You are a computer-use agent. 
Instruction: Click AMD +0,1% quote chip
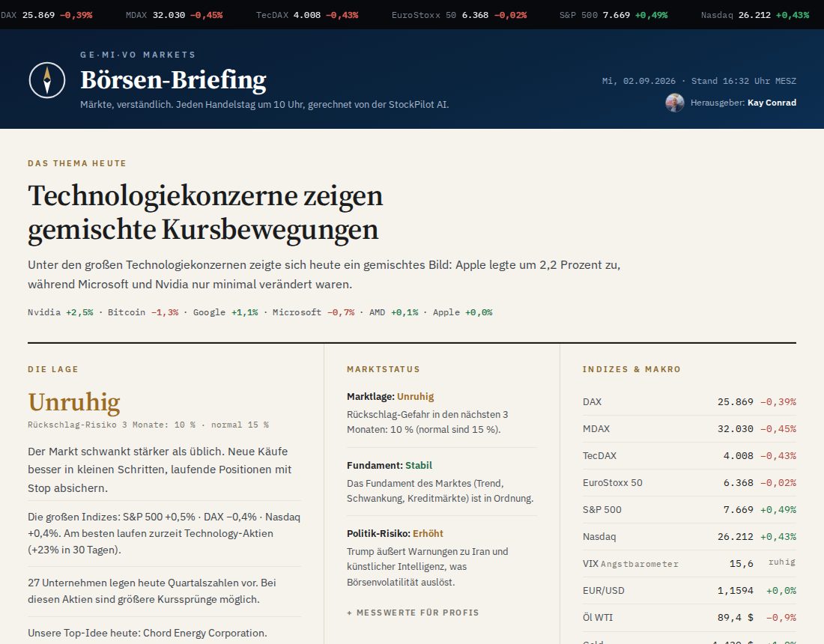(x=393, y=312)
